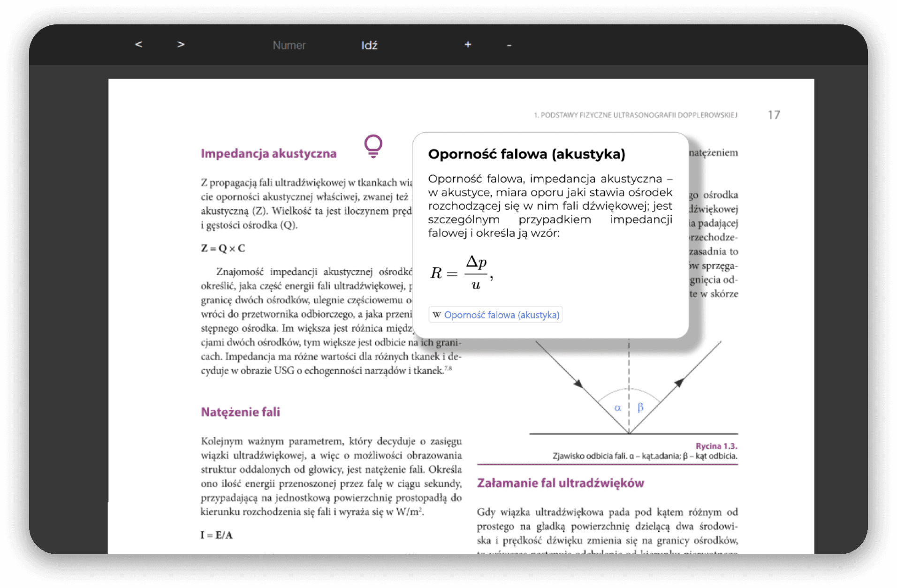This screenshot has width=897, height=588.
Task: Click the β angle label in diagram
Action: coord(640,407)
